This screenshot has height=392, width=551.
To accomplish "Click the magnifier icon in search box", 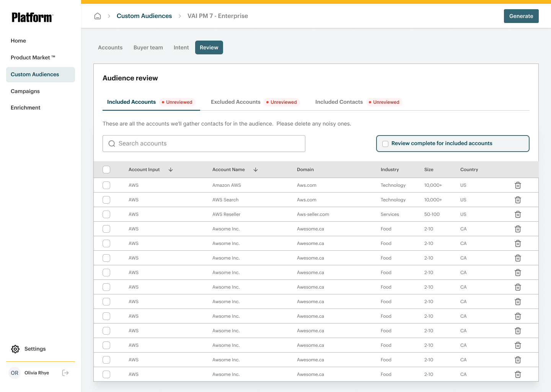I will (x=112, y=144).
